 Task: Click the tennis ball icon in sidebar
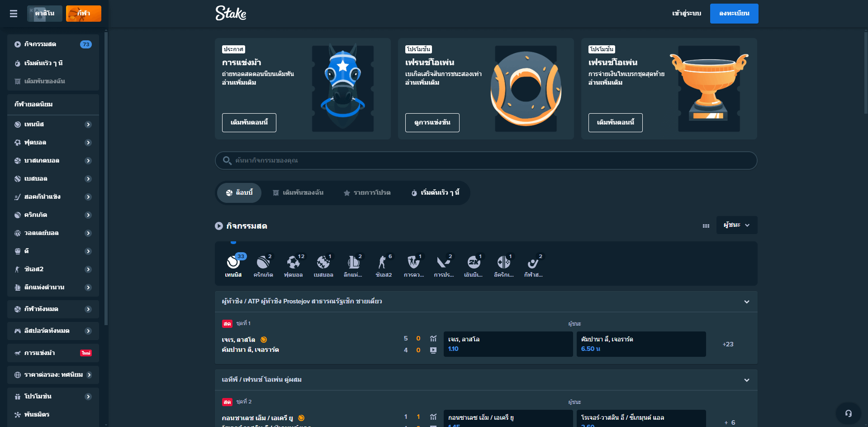click(x=18, y=125)
